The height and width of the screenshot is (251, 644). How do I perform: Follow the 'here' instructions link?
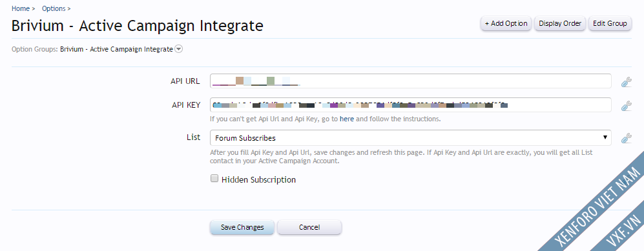click(347, 119)
